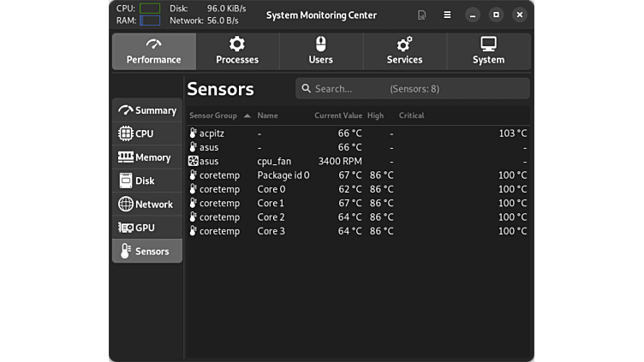
Task: Click the Users mouse icon
Action: (x=320, y=45)
